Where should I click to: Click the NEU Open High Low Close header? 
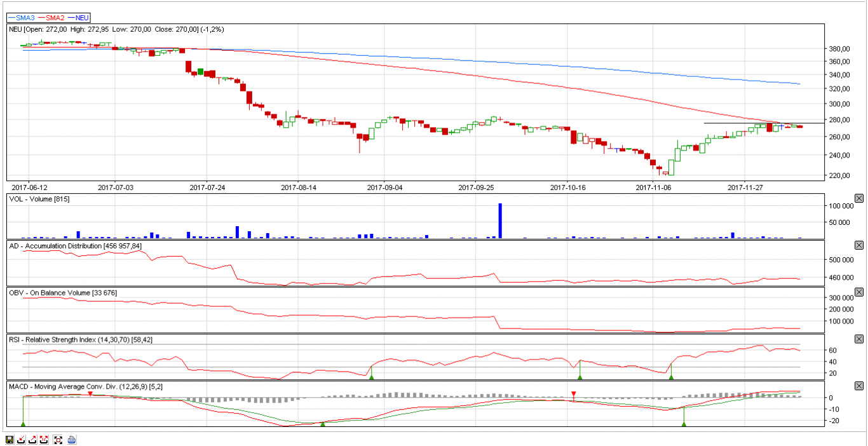pos(116,29)
